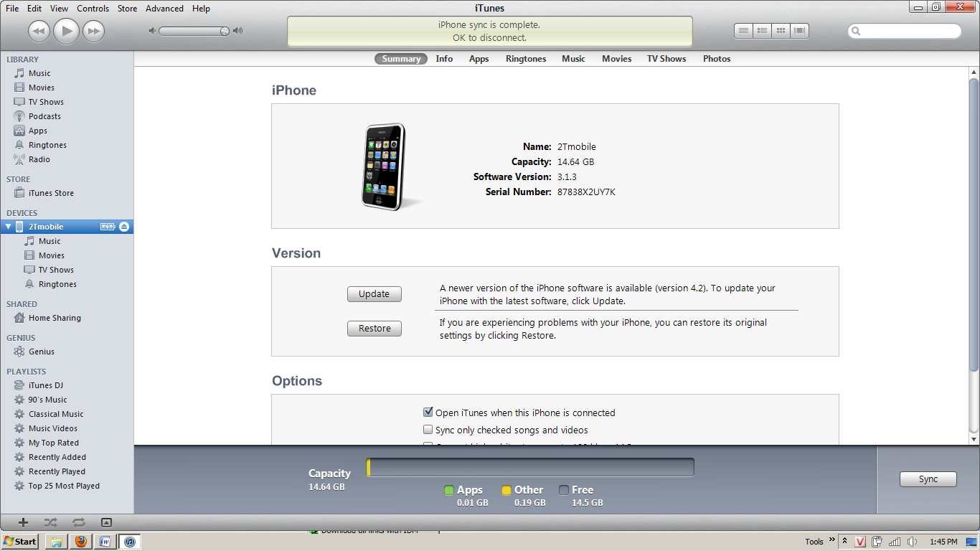
Task: Uncheck Open iTunes when this iPhone is connected
Action: pos(428,413)
